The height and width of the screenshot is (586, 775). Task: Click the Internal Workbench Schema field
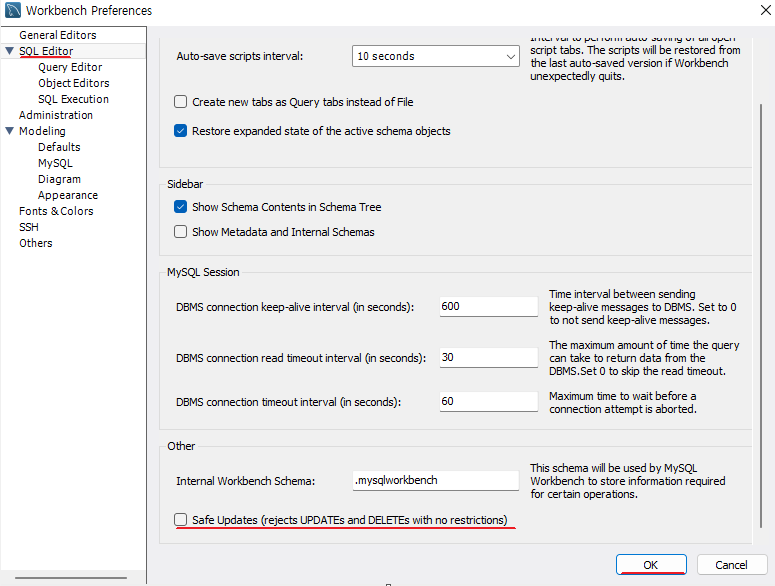[435, 480]
